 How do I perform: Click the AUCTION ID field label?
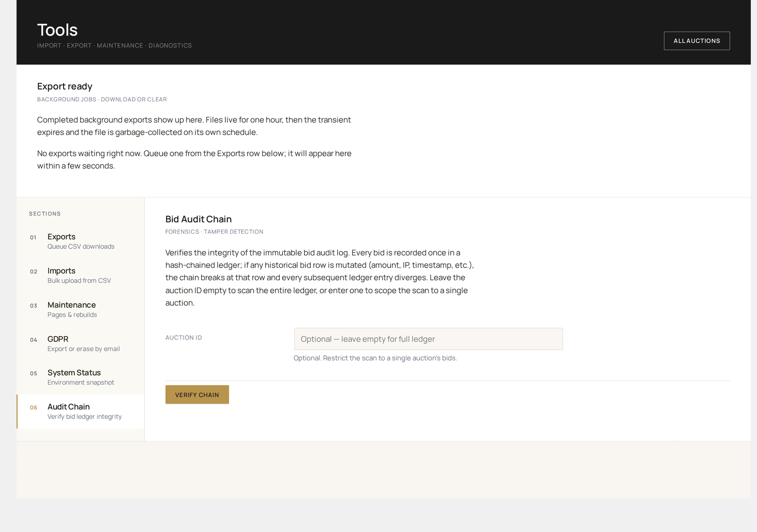click(x=184, y=338)
